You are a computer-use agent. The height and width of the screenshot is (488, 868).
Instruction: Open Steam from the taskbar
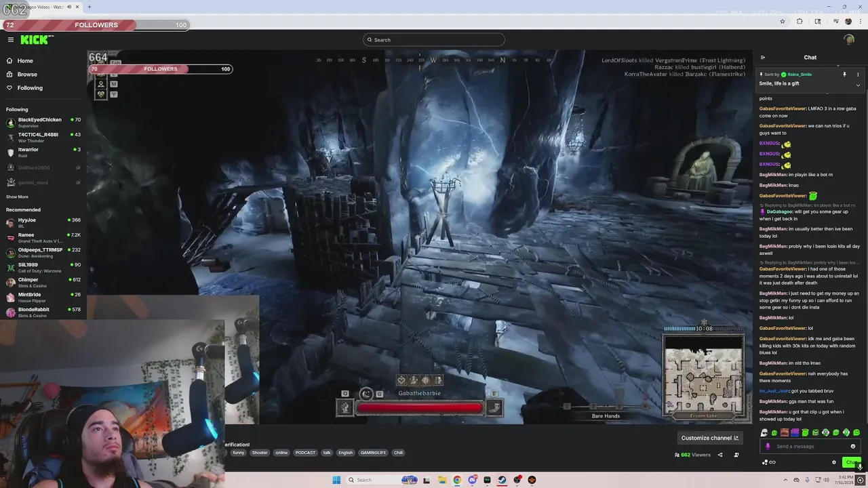pyautogui.click(x=502, y=480)
